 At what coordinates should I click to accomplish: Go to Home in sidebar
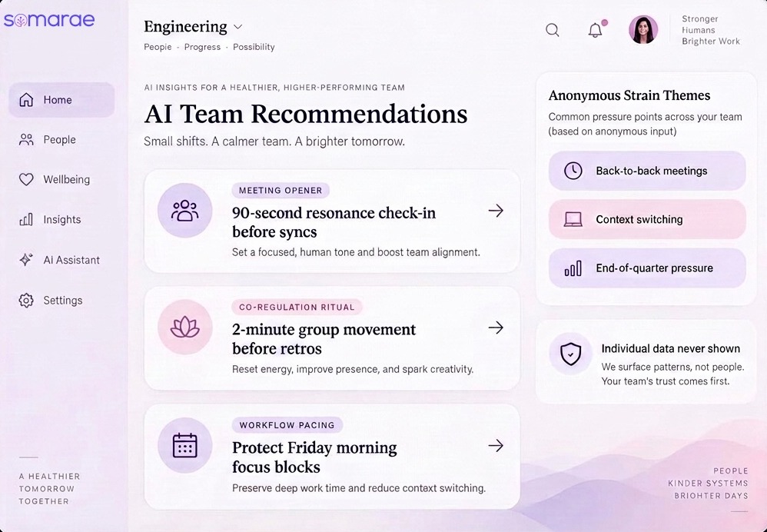point(61,100)
